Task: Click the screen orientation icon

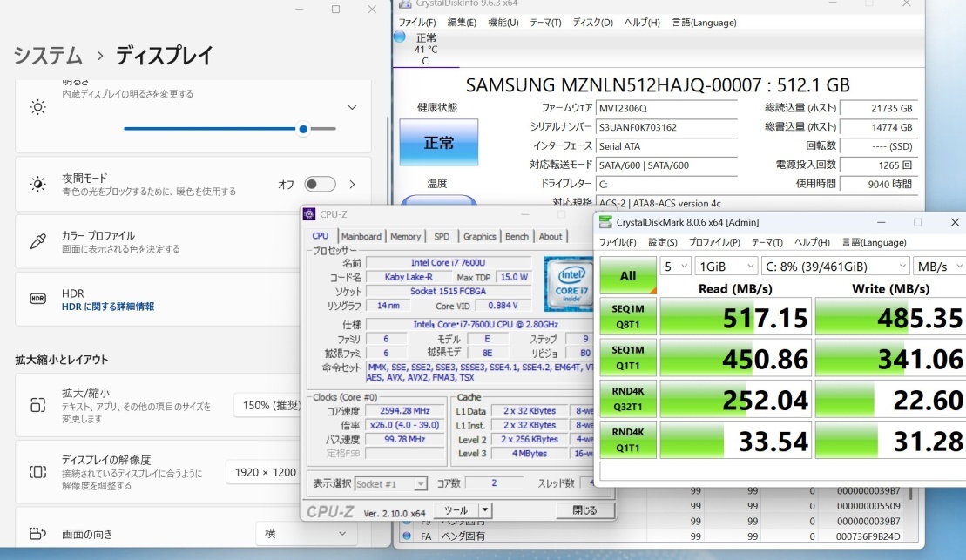Action: tap(37, 533)
